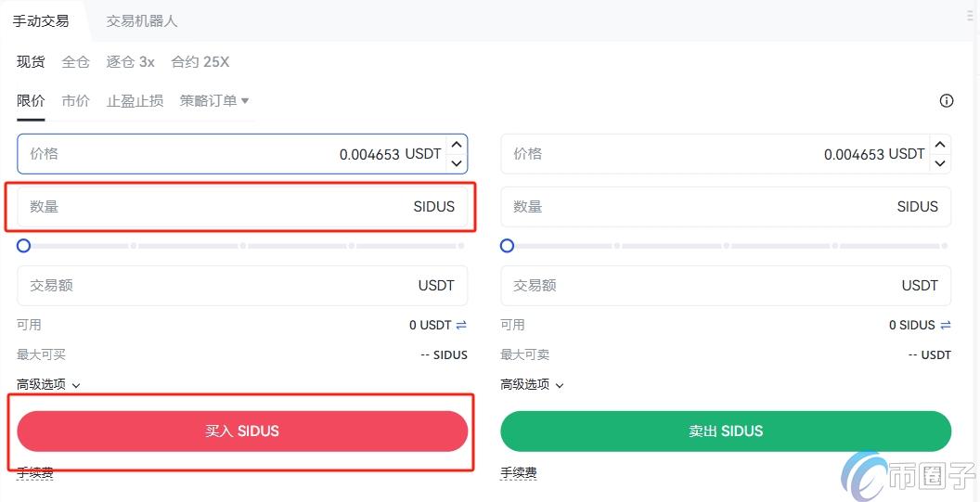980x502 pixels.
Task: Decrease sell price with down arrow
Action: point(940,163)
